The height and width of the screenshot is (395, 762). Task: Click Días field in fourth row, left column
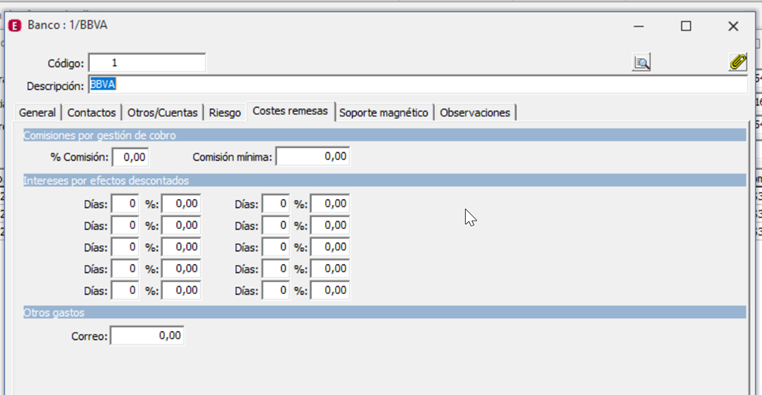click(x=125, y=269)
